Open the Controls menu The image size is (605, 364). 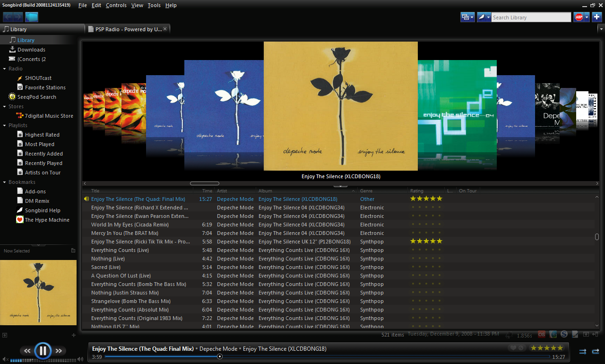coord(116,5)
